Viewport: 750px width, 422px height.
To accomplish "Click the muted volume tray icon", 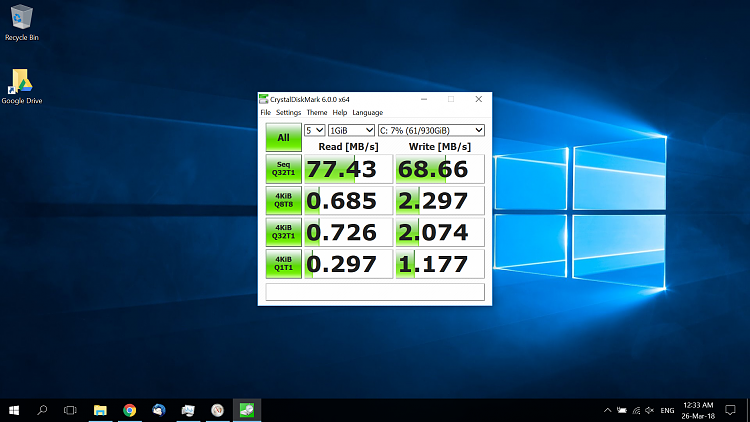I will (650, 410).
